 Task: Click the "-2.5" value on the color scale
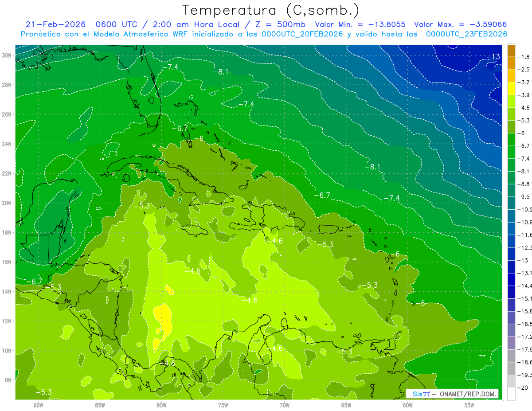point(524,70)
